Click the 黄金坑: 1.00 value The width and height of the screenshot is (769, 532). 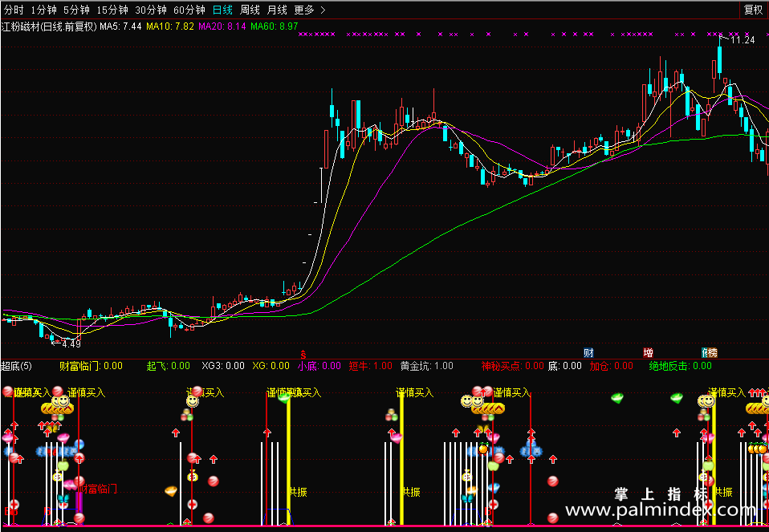[x=427, y=366]
